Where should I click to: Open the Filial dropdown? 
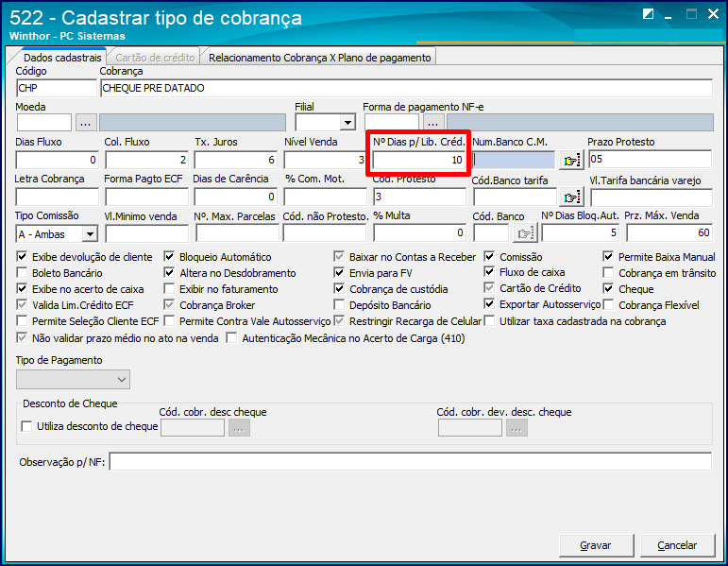coord(347,123)
